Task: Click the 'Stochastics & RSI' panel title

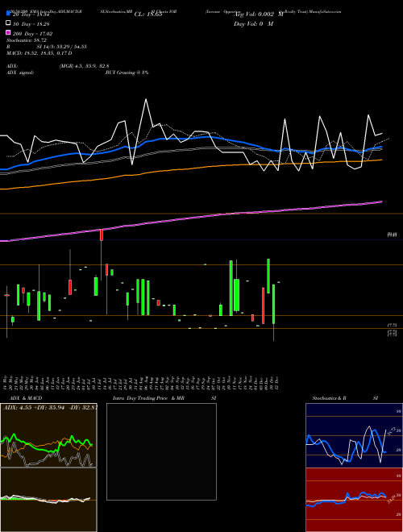Action: [345, 398]
